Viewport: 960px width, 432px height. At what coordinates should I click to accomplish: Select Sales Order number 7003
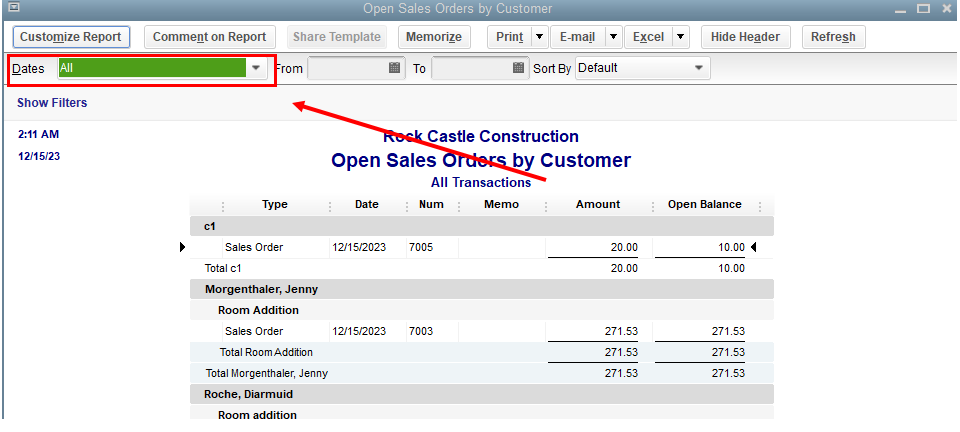point(482,331)
